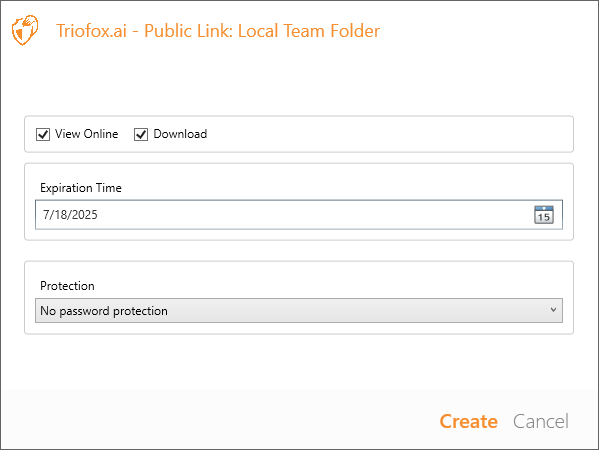Click the Protection label
This screenshot has height=450, width=599.
click(67, 286)
